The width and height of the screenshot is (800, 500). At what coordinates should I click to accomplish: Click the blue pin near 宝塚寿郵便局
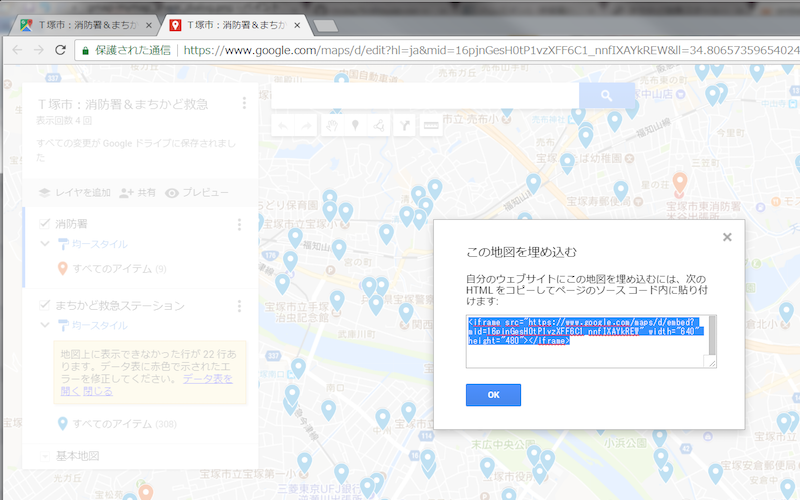point(620,191)
